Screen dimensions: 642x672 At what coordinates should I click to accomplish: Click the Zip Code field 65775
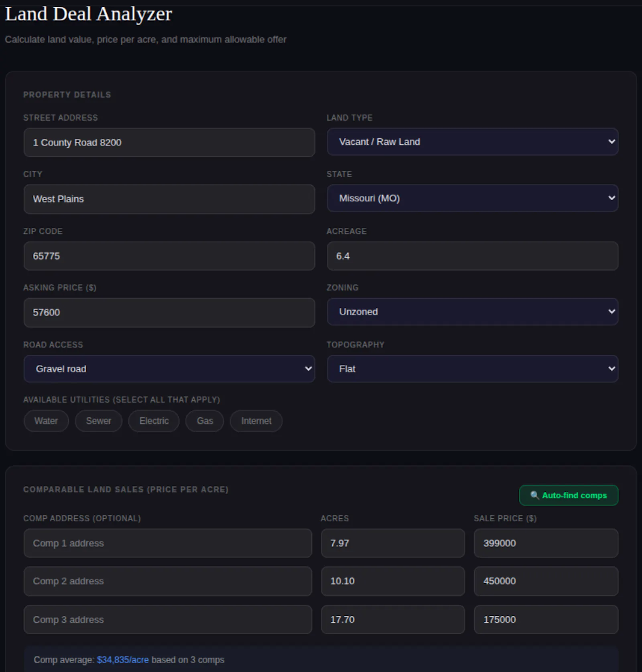[x=169, y=256]
